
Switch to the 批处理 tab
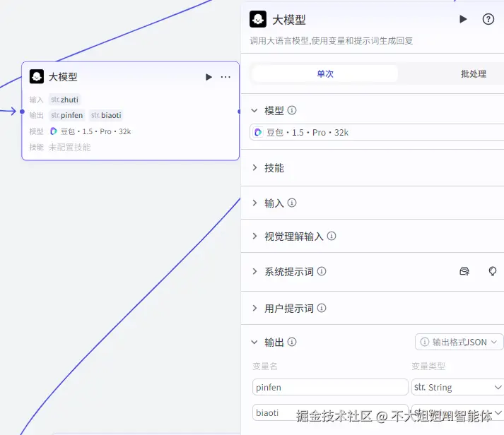click(x=473, y=74)
